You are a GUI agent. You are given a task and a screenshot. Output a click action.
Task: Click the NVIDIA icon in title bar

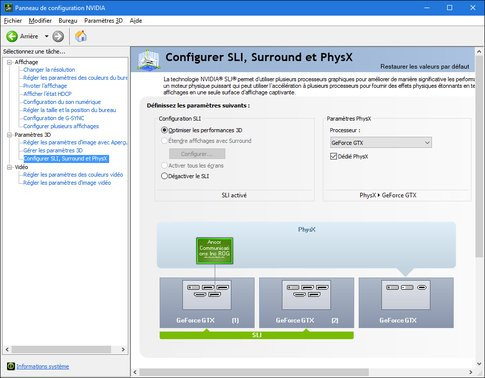tap(8, 7)
